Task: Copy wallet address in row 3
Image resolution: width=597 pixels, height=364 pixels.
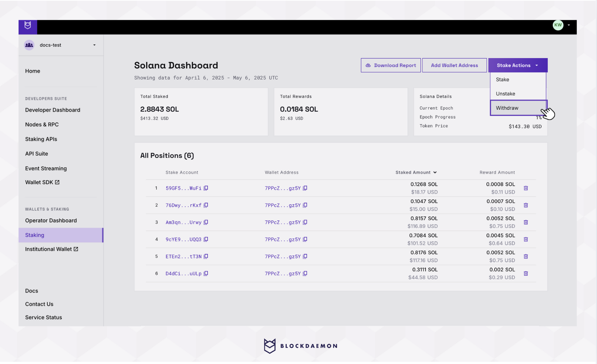Action: (x=305, y=222)
